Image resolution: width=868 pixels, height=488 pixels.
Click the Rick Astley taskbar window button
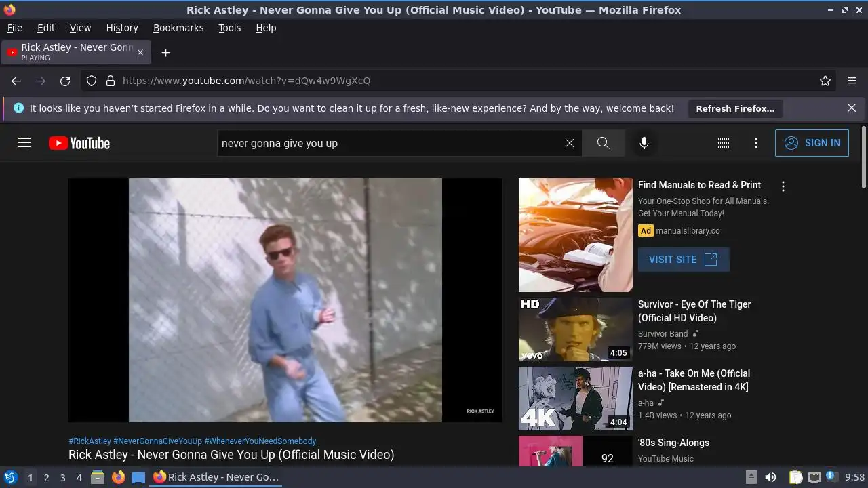coord(217,477)
